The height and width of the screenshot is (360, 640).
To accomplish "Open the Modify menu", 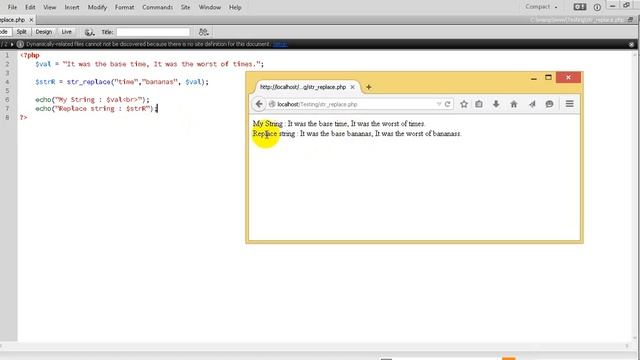I will pos(97,7).
